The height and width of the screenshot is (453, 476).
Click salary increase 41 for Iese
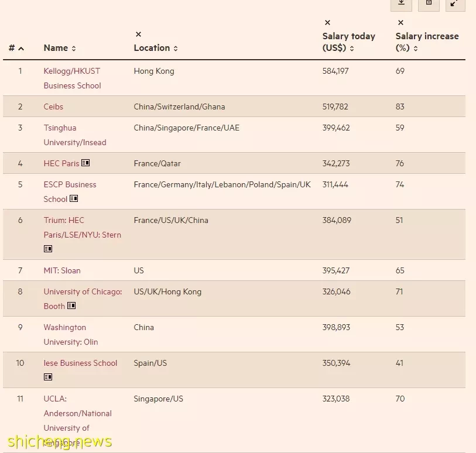[x=399, y=363]
